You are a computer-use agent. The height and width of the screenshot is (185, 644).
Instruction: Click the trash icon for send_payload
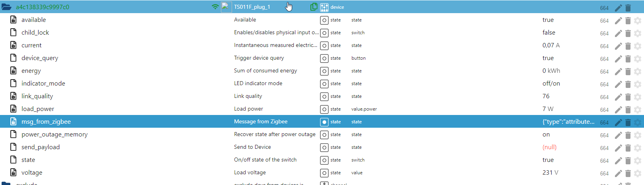tap(628, 148)
